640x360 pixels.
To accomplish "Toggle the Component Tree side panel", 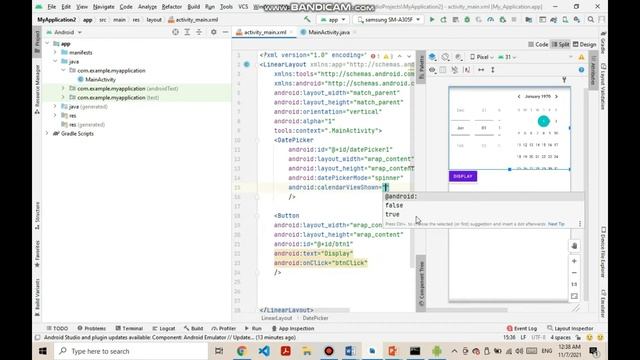I will pyautogui.click(x=421, y=284).
